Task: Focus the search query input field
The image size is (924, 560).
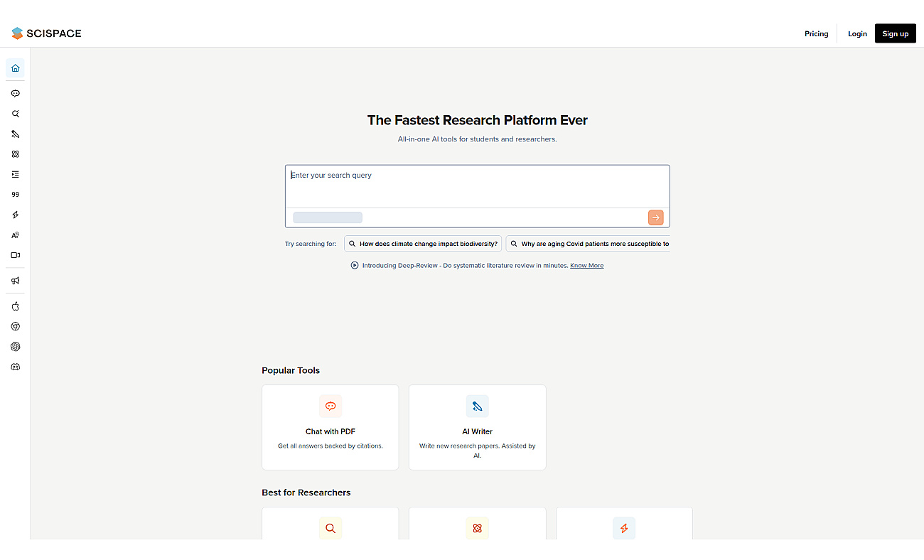Action: (x=478, y=186)
